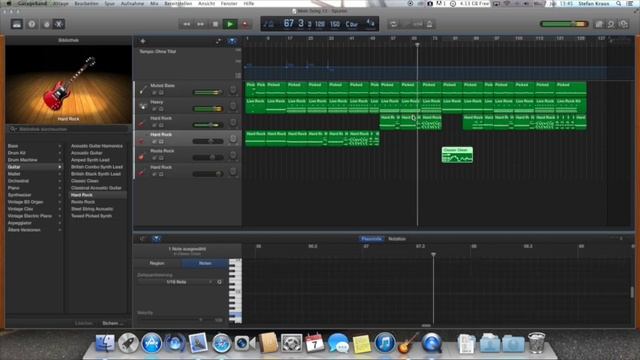
Task: Adjust the Heavy track volume slider
Action: click(208, 109)
